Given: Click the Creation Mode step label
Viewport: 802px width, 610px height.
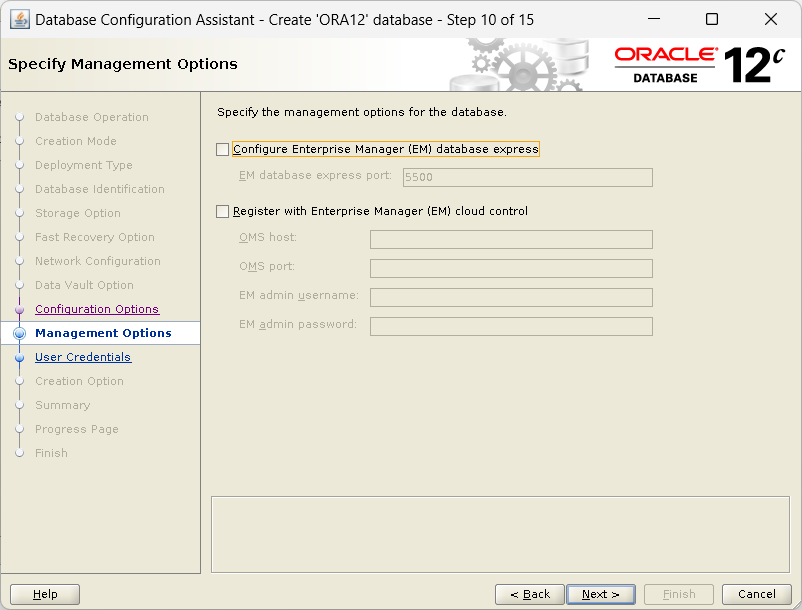Looking at the screenshot, I should coord(76,141).
